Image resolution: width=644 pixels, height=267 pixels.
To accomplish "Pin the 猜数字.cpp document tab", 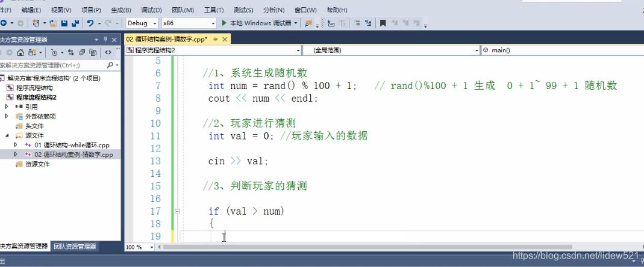I will [215, 39].
